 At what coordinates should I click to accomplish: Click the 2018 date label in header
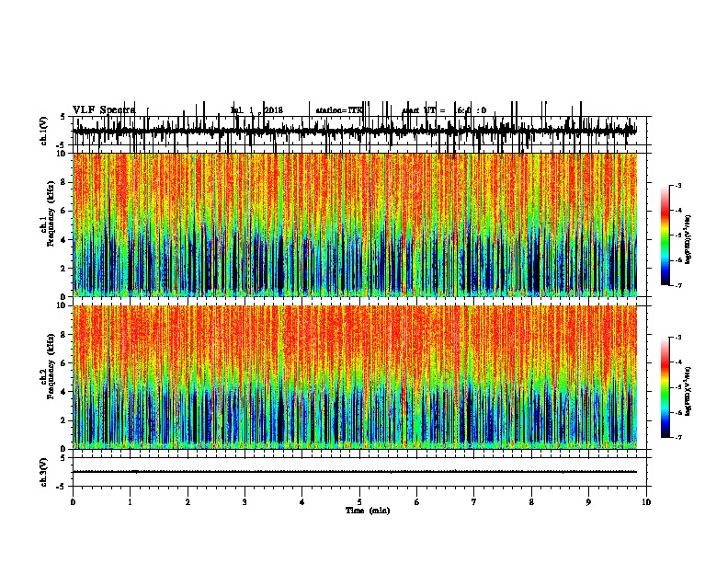click(273, 110)
